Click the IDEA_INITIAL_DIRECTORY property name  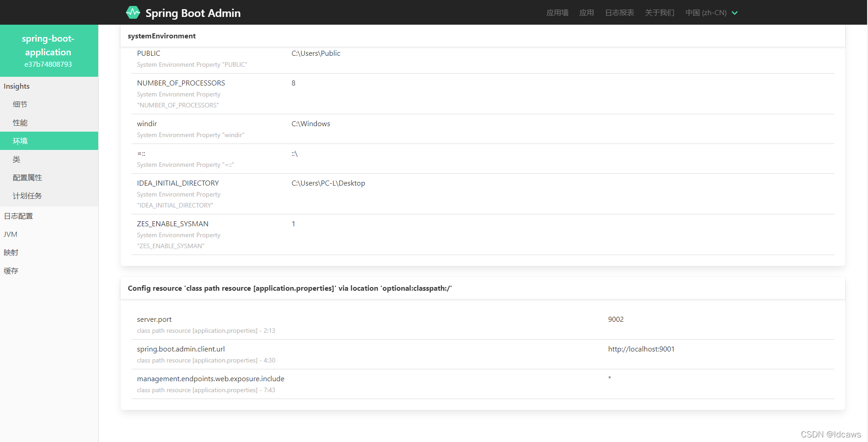(178, 183)
